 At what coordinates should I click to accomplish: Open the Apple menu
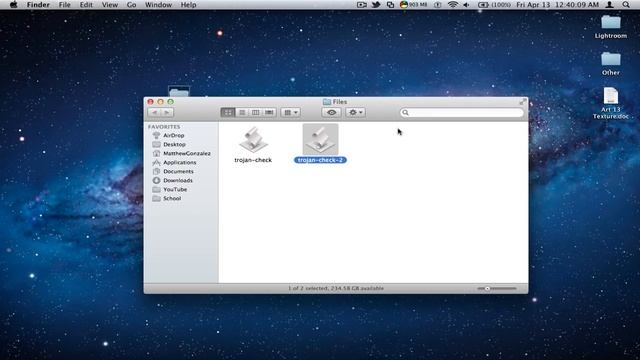[13, 5]
